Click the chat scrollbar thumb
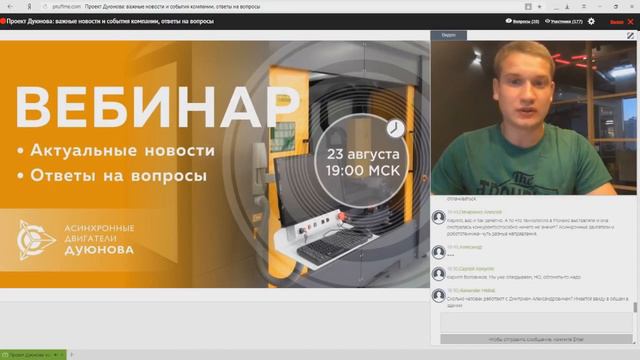Screen dimensions: 640x360 coord(635,307)
